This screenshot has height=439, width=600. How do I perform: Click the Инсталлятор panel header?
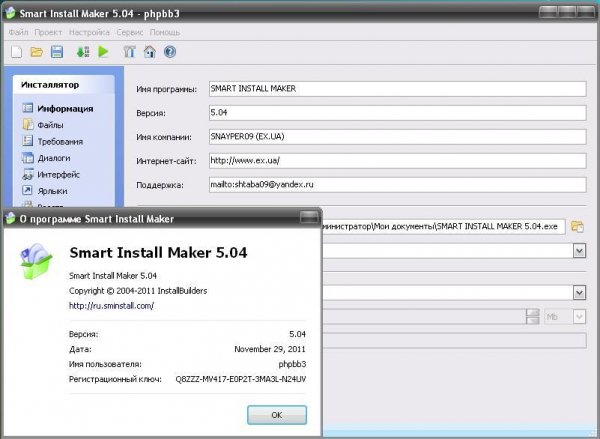[x=64, y=85]
